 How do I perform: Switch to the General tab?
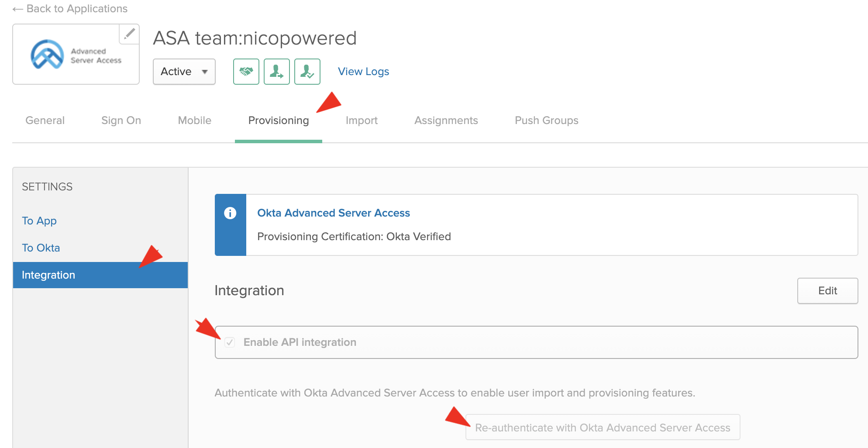tap(45, 121)
